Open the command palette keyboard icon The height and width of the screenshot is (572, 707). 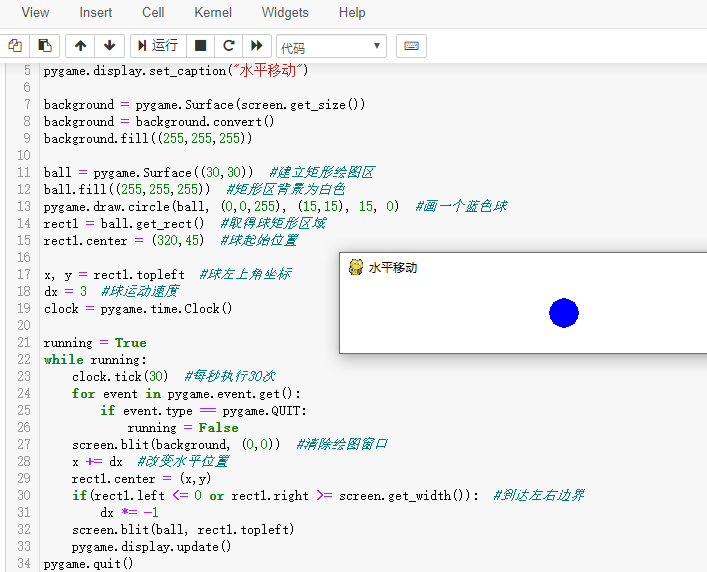[411, 46]
